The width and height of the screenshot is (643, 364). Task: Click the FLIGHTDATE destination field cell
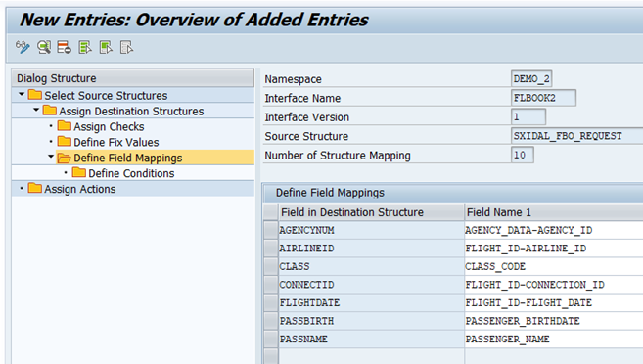[371, 302]
